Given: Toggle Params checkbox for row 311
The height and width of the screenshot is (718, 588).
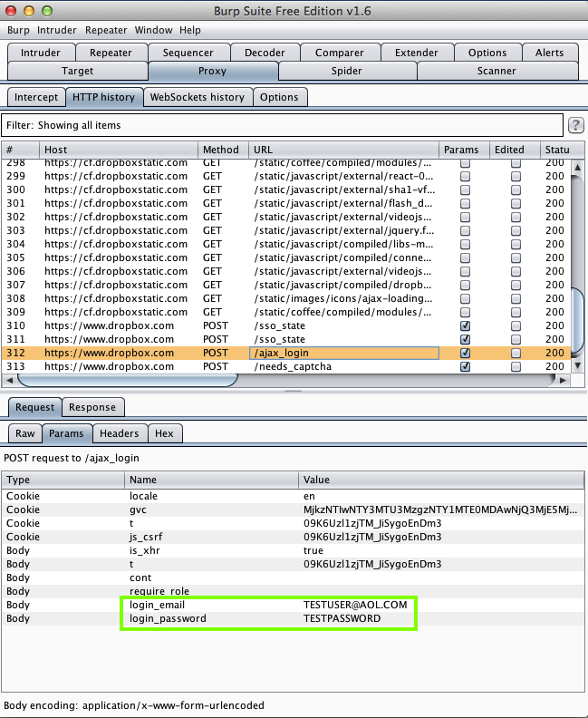Looking at the screenshot, I should [x=465, y=339].
